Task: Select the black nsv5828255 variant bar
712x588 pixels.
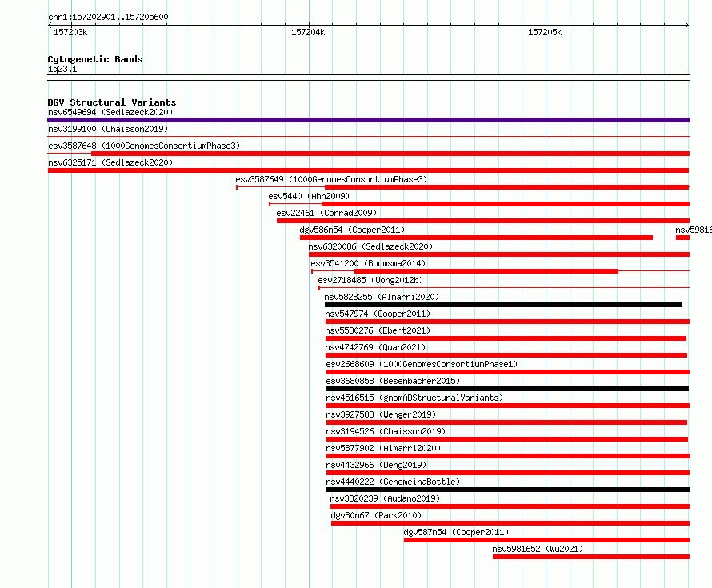Action: (503, 305)
